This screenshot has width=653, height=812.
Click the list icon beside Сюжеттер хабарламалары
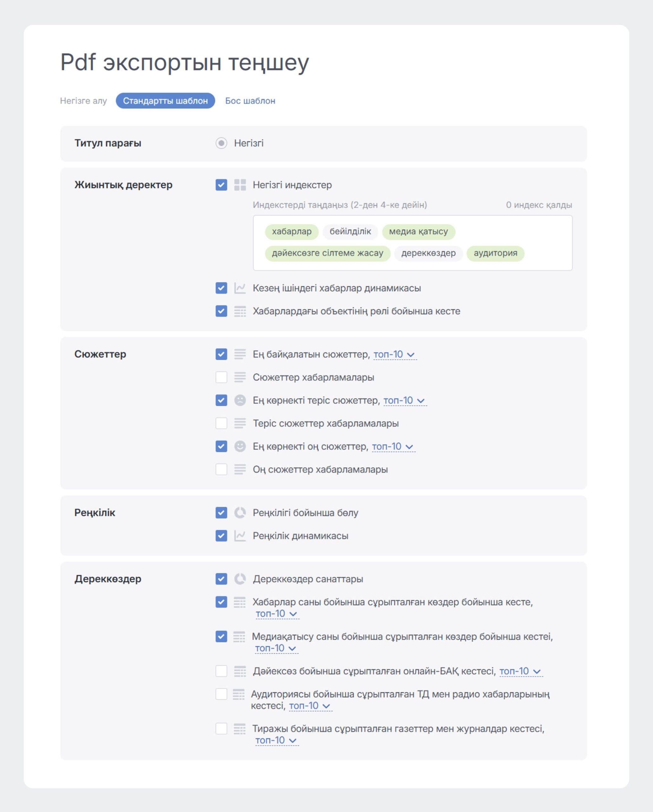pos(240,377)
